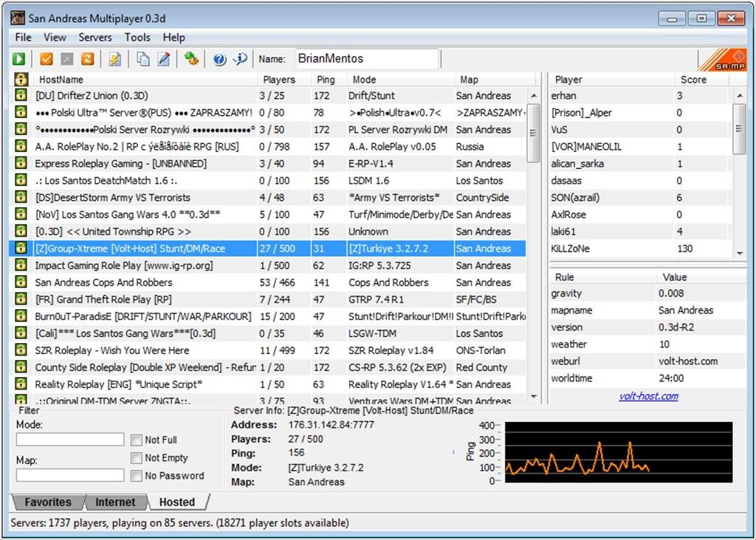Image resolution: width=756 pixels, height=540 pixels.
Task: Click the SA:MP logo in the toolbar
Action: click(x=722, y=60)
